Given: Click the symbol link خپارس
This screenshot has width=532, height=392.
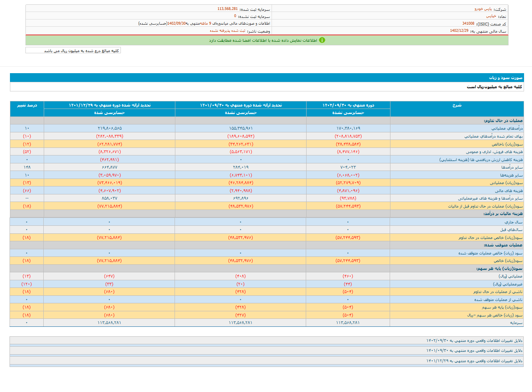Looking at the screenshot, I should [x=491, y=16].
